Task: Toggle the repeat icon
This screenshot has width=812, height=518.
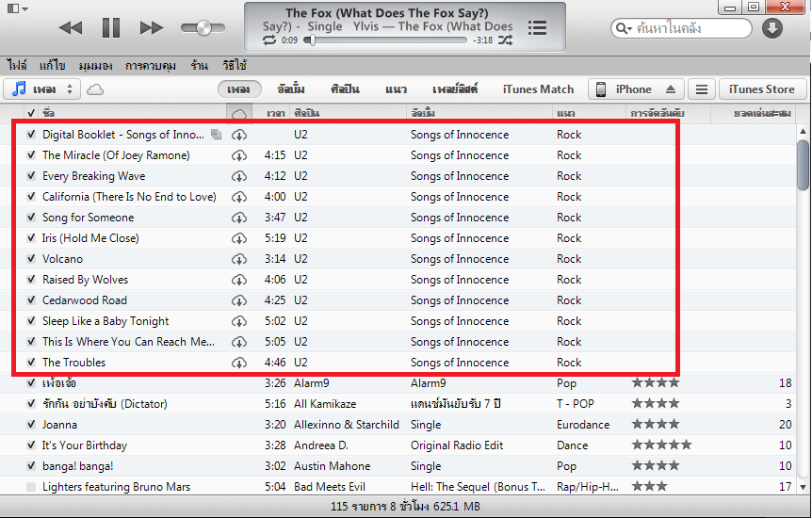Action: coord(269,40)
